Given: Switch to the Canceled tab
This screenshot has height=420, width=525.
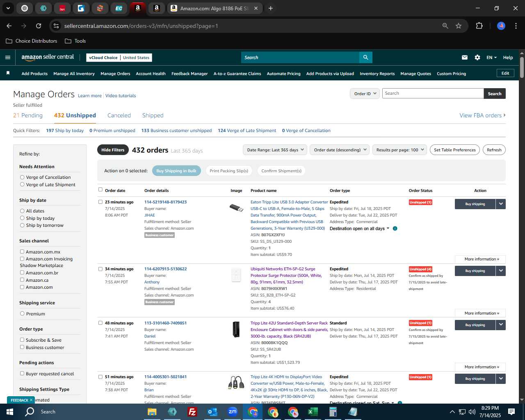Looking at the screenshot, I should pos(119,115).
